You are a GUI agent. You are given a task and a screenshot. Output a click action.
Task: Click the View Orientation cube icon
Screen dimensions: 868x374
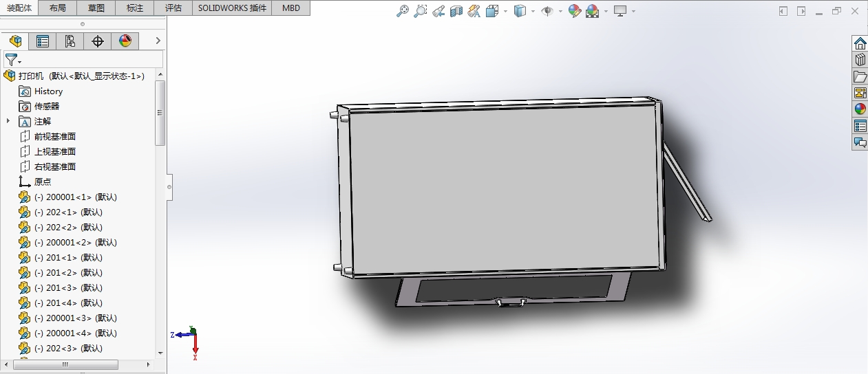point(492,11)
